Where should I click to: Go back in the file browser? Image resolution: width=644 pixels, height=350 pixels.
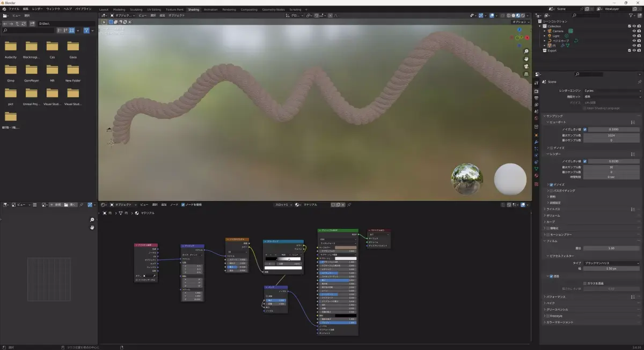[5, 24]
